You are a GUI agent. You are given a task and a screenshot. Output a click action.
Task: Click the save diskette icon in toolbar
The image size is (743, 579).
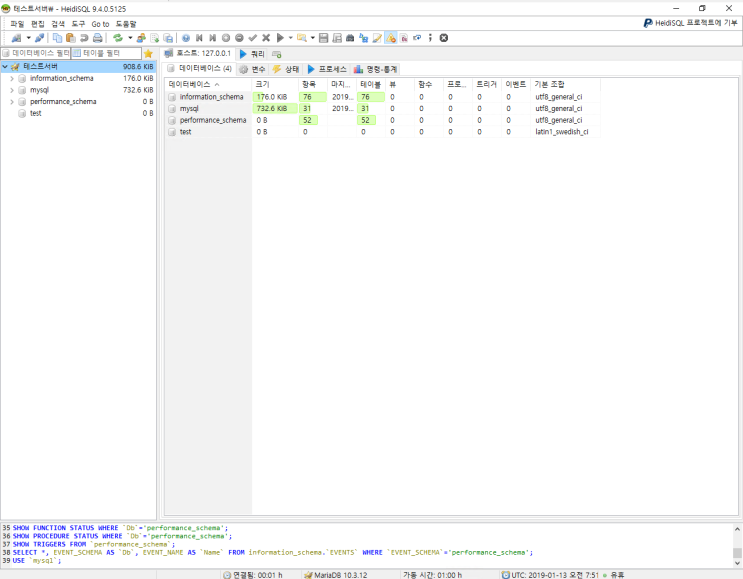(323, 38)
